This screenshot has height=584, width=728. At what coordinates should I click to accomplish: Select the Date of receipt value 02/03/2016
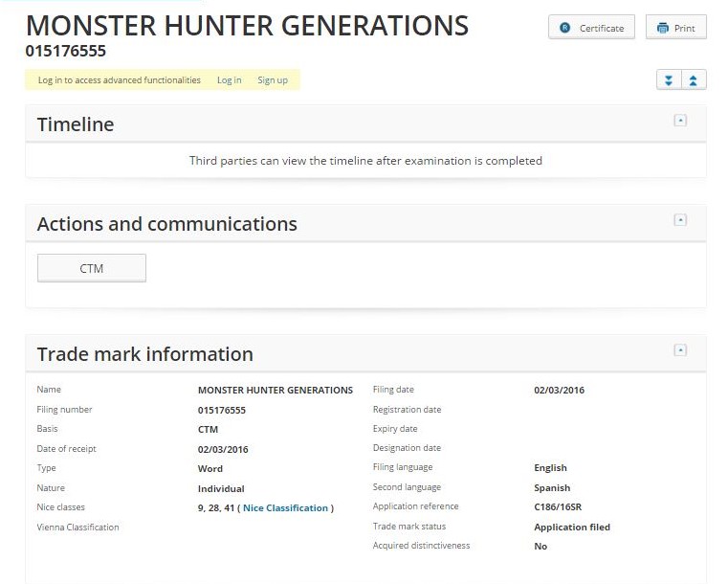[x=223, y=449]
